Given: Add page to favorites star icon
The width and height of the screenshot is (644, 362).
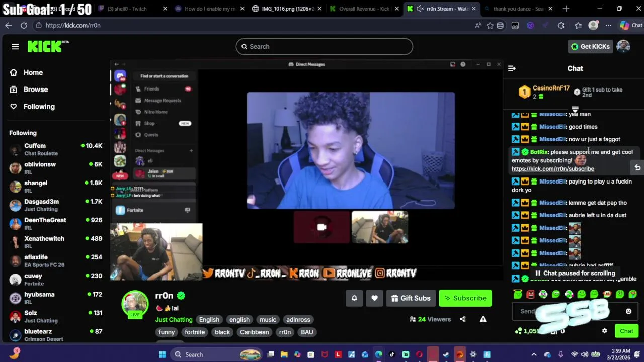Looking at the screenshot, I should [x=490, y=25].
